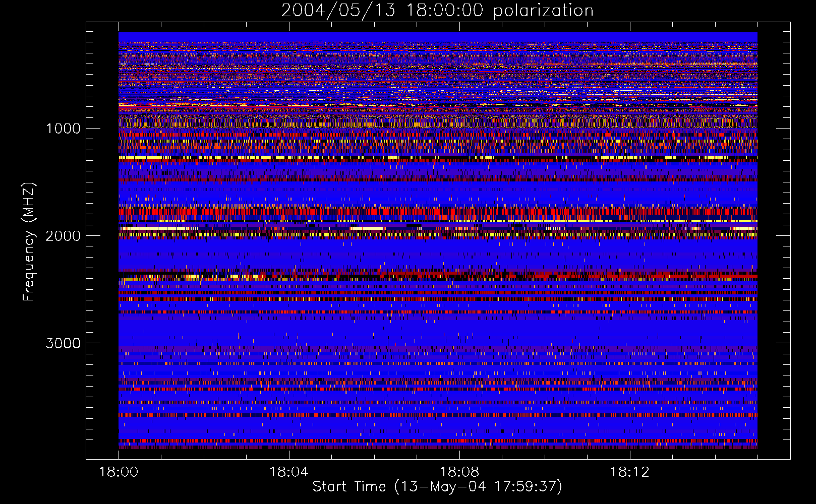The image size is (816, 504).
Task: Click the 3000 frequency axis label
Action: click(63, 343)
